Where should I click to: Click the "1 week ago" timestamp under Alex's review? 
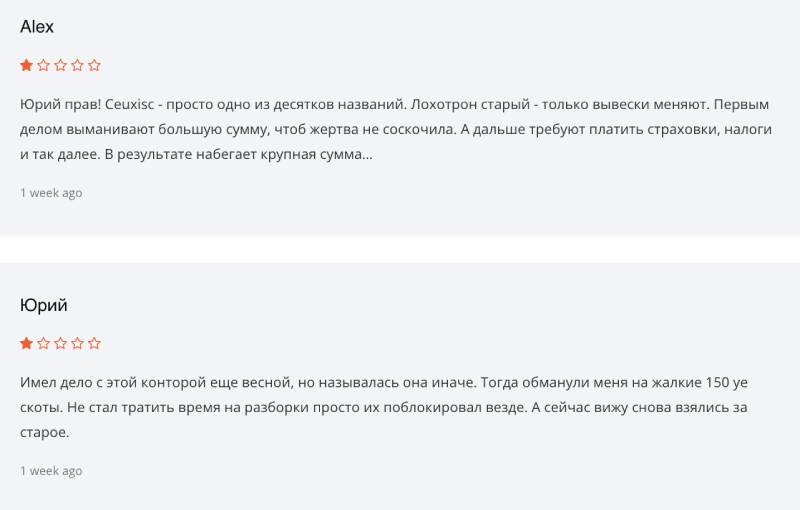tap(51, 193)
